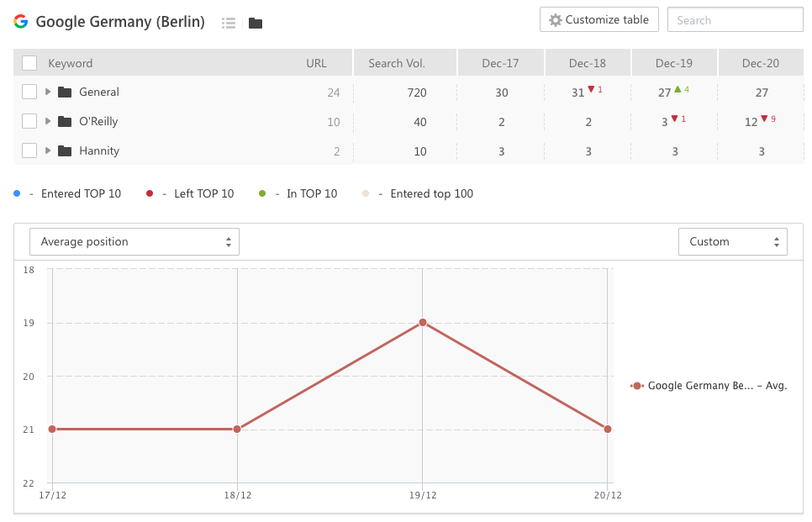This screenshot has width=812, height=522.
Task: Click the blue Entered TOP 10 legend dot
Action: pyautogui.click(x=17, y=193)
